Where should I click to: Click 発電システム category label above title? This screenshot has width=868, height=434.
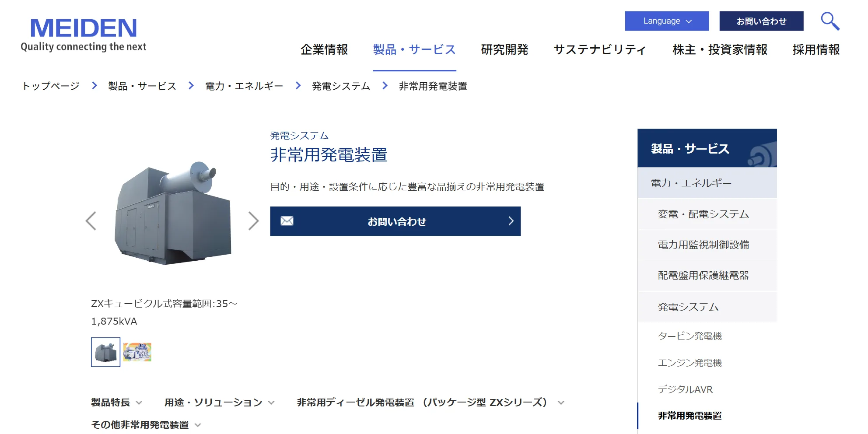tap(299, 136)
